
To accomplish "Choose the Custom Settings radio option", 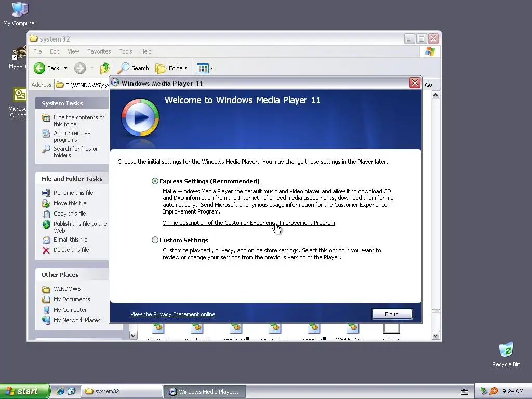I will pyautogui.click(x=155, y=240).
